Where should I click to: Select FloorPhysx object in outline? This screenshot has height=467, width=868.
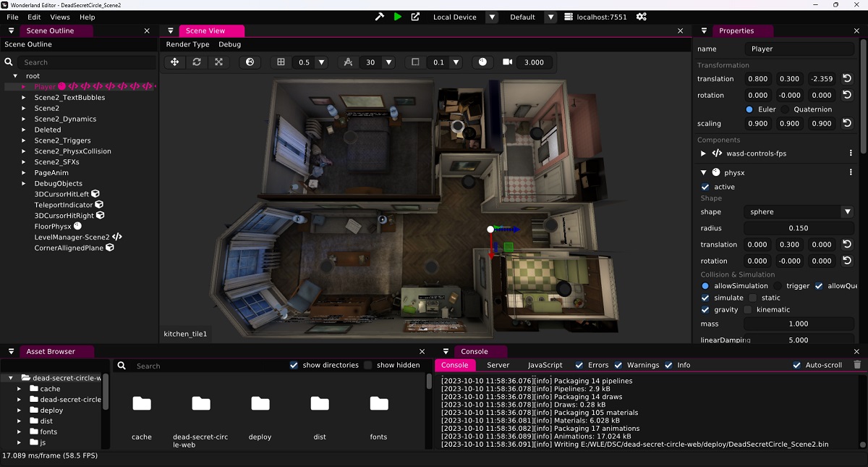(x=53, y=226)
